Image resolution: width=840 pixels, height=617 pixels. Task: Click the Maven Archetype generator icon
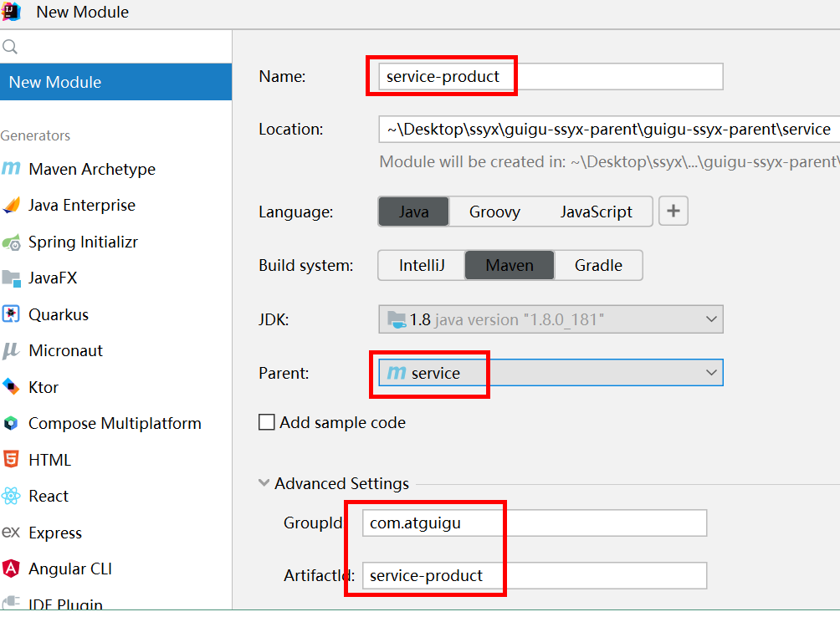click(x=11, y=169)
